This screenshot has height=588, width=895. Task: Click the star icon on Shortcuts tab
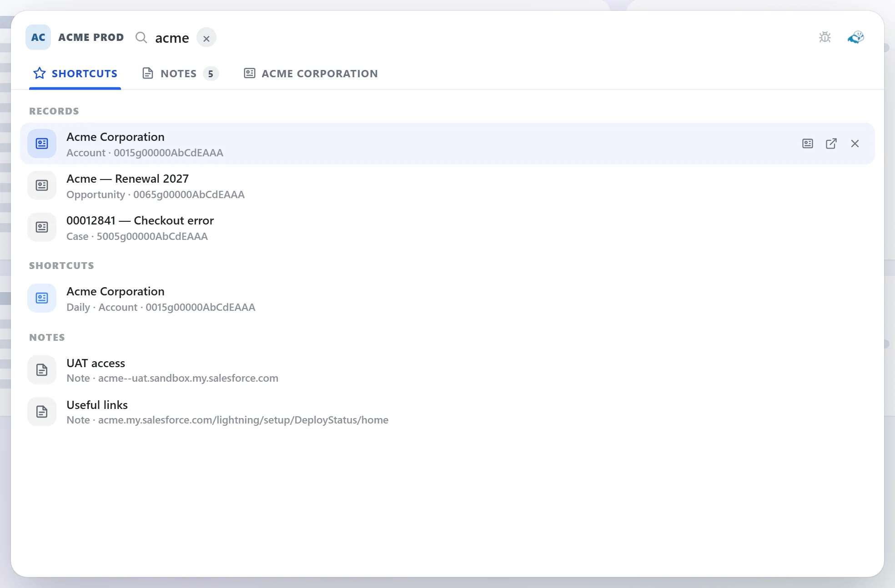click(x=40, y=73)
